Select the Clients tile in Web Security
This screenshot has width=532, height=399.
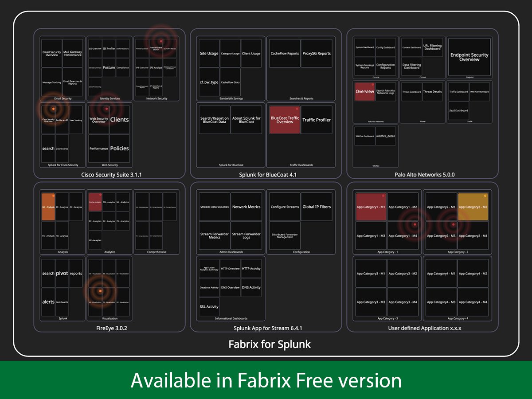point(120,119)
